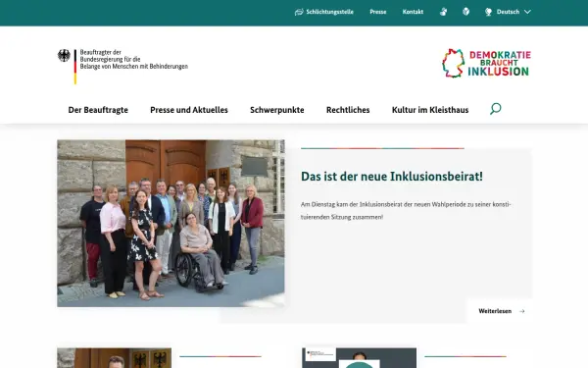This screenshot has height=368, width=588.
Task: Click the Weiterlesen arrow icon
Action: click(x=521, y=311)
